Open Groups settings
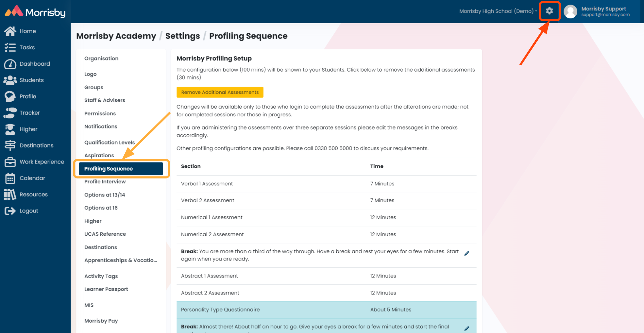This screenshot has height=333, width=644. pos(94,87)
